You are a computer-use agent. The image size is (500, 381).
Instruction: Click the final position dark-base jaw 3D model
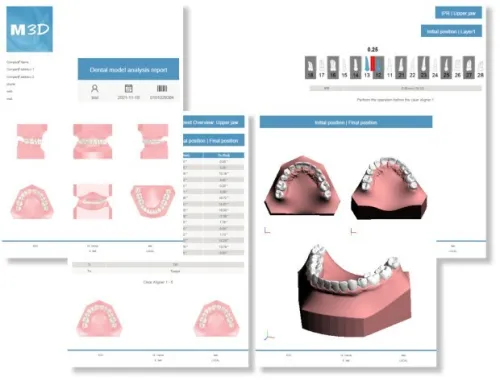[x=389, y=188]
